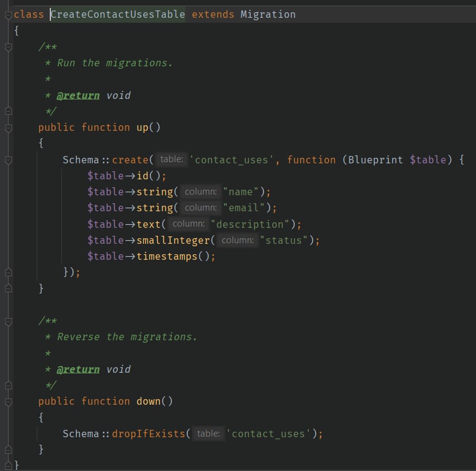Image resolution: width=476 pixels, height=471 pixels.
Task: Click 'contact_uses' string in Schema::create
Action: click(232, 160)
